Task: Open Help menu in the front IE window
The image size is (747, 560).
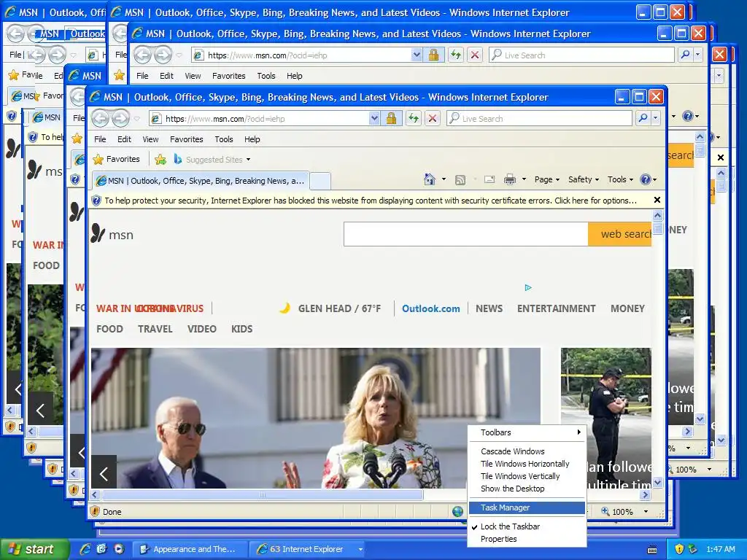Action: [252, 139]
